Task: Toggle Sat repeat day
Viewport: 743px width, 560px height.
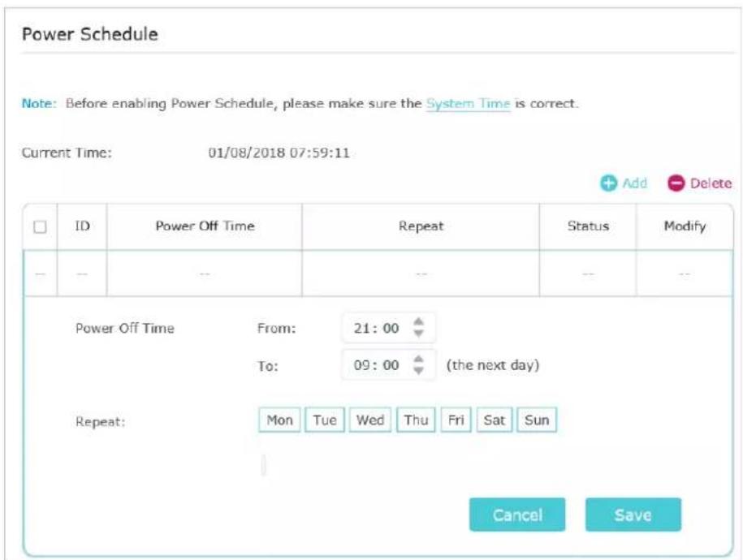Action: tap(495, 420)
